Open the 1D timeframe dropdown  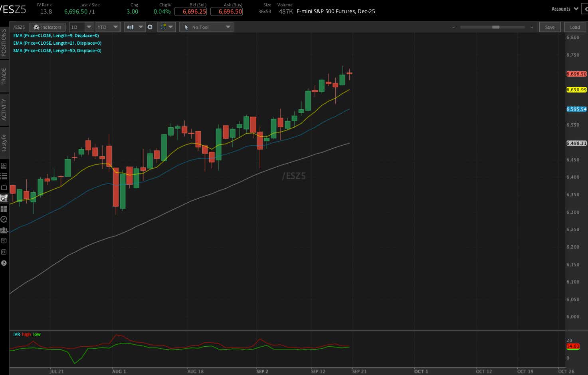click(x=81, y=27)
